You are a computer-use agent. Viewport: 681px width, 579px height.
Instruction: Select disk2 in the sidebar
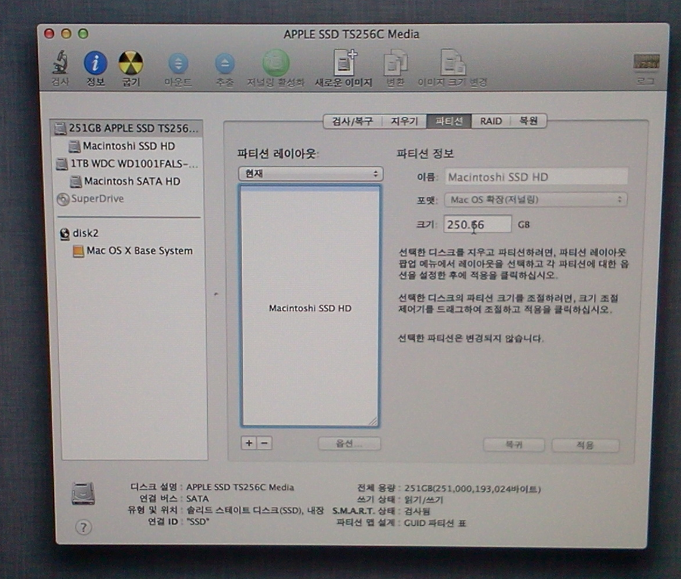pos(79,233)
